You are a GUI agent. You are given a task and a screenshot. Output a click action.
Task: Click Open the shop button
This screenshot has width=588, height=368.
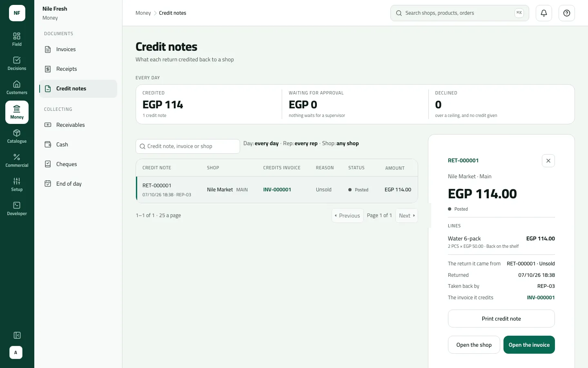point(474,345)
